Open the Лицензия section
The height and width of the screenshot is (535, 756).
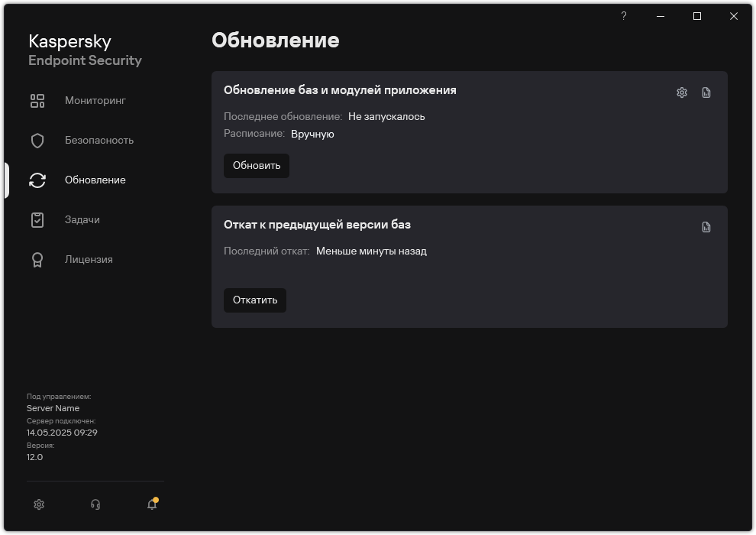[88, 259]
